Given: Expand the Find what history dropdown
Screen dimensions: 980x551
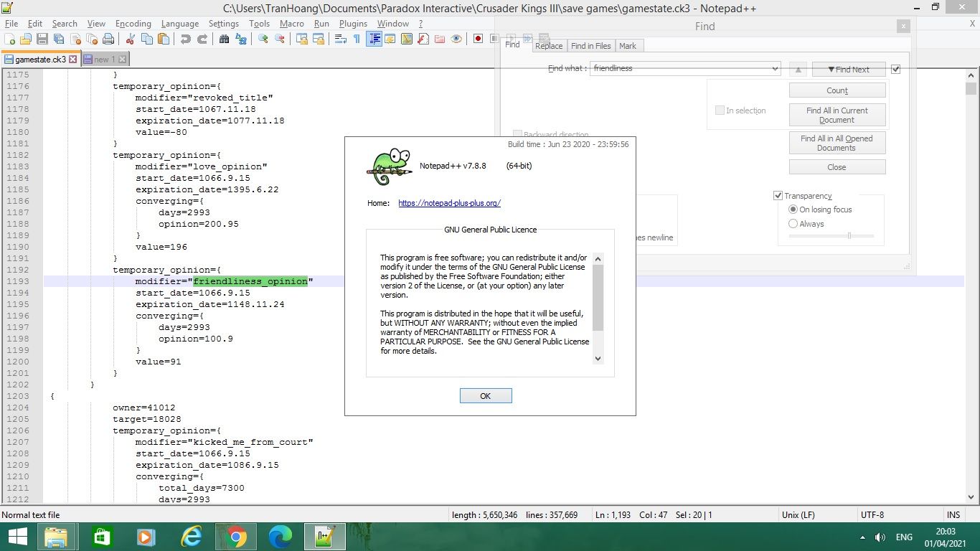Looking at the screenshot, I should [775, 69].
